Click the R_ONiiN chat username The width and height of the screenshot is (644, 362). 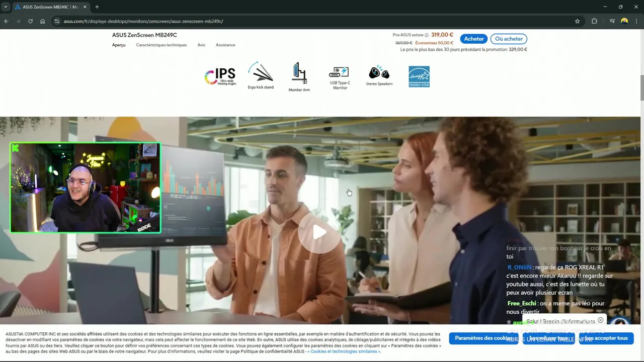pyautogui.click(x=519, y=267)
